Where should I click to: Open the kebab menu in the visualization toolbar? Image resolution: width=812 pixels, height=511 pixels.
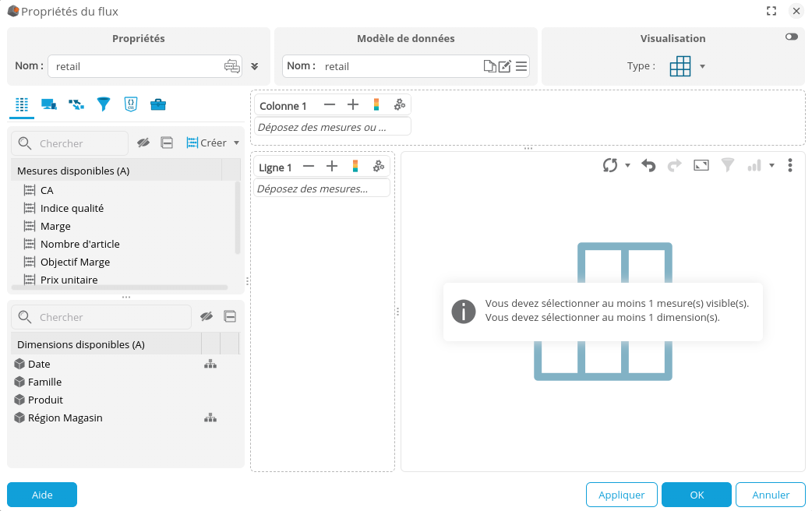[789, 165]
